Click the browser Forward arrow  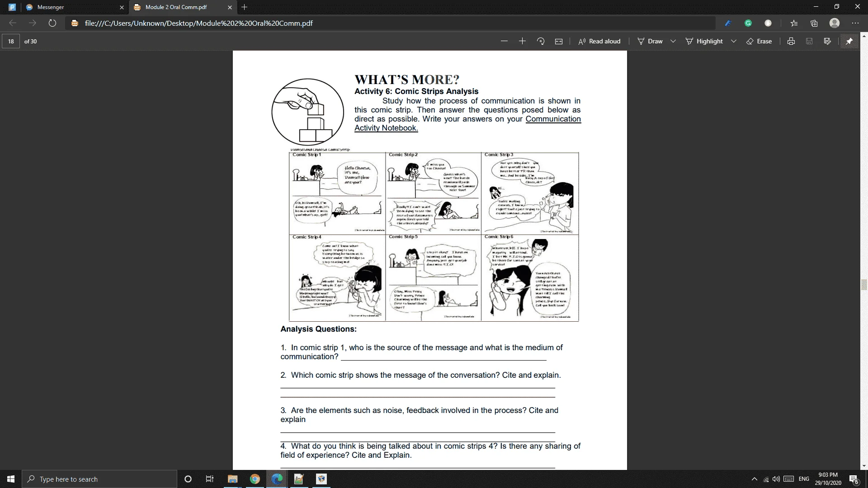tap(33, 23)
